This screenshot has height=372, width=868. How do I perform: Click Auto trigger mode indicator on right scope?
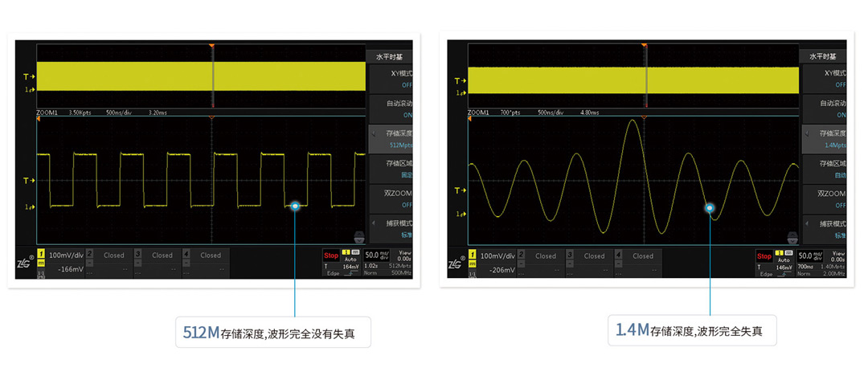pos(784,259)
